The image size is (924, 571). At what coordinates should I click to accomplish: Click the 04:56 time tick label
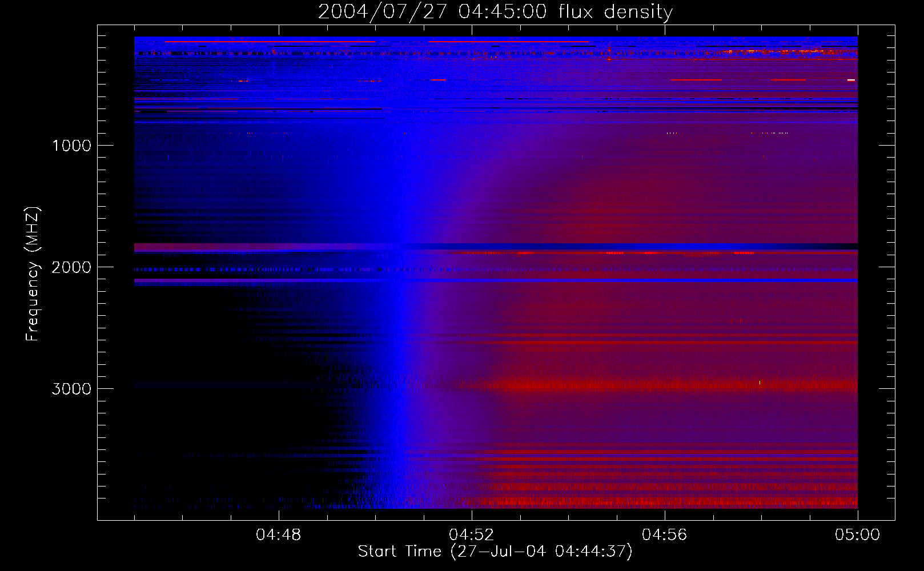coord(665,535)
